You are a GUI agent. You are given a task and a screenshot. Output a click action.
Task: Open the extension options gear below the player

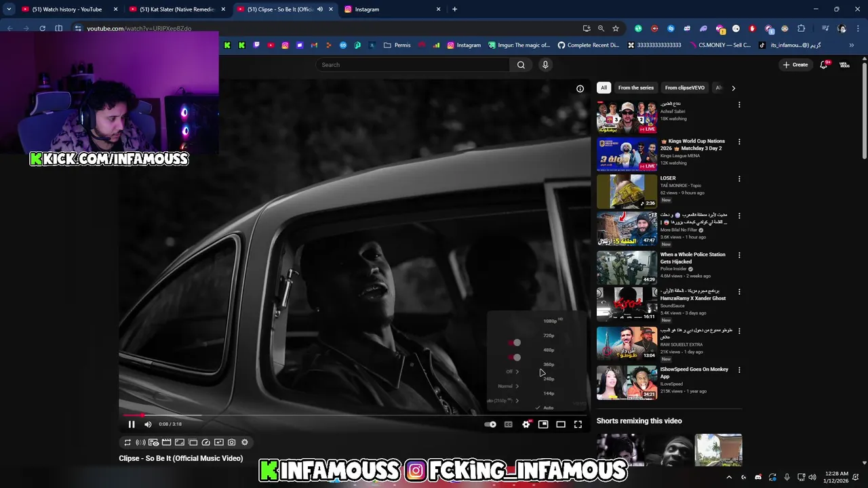[x=245, y=443]
